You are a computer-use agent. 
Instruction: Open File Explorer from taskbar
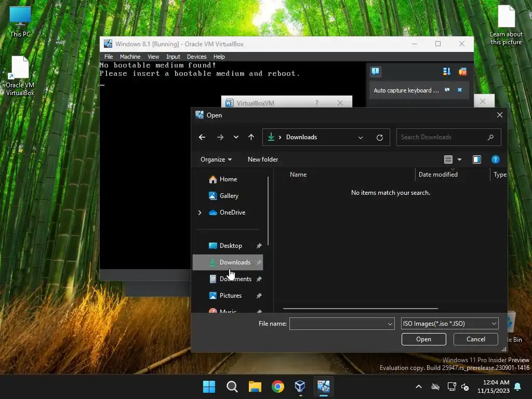click(x=255, y=387)
